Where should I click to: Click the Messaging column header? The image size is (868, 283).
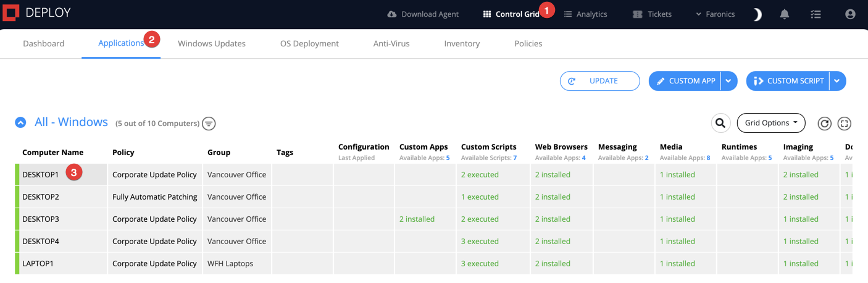tap(617, 147)
